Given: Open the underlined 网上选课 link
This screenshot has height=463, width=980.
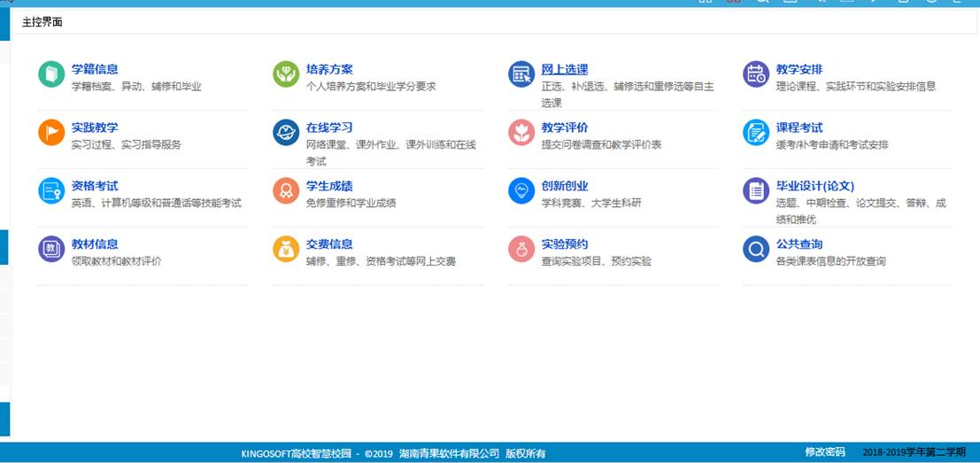Looking at the screenshot, I should pos(565,69).
